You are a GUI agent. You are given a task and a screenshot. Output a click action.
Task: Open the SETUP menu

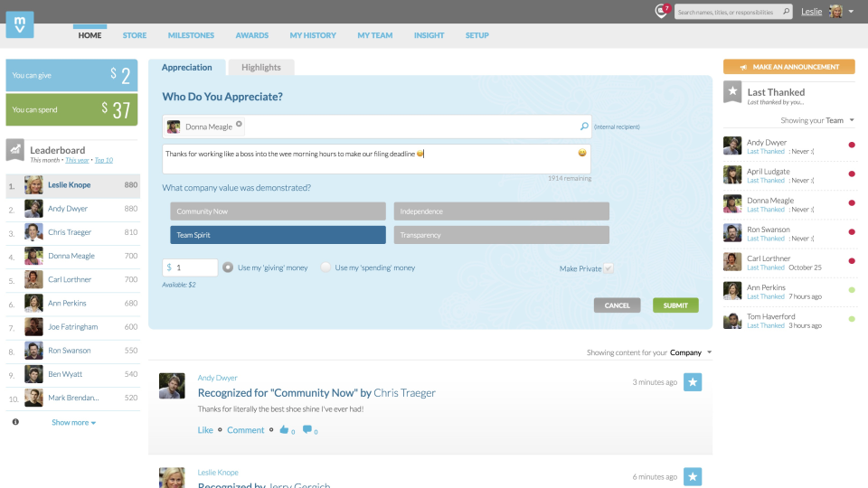[x=476, y=35]
